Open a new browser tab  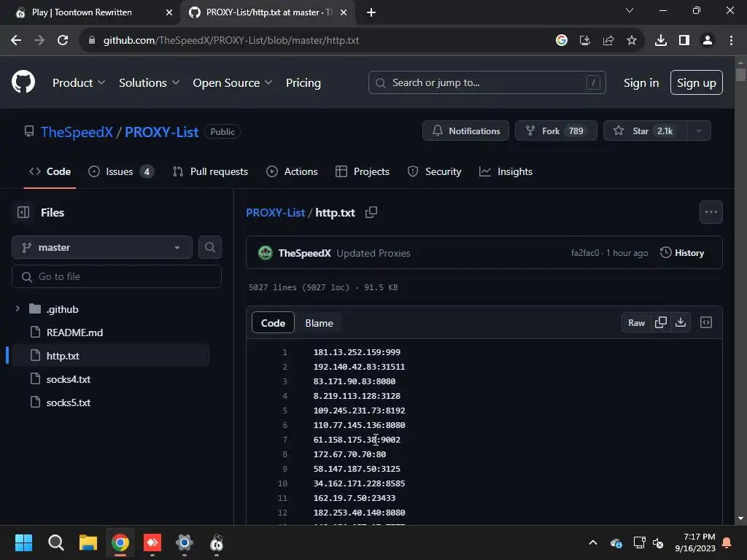click(371, 12)
